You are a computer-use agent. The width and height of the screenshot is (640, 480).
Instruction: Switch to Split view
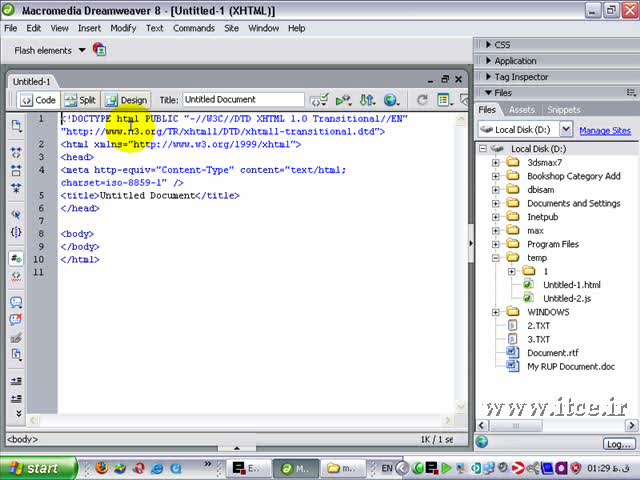coord(80,100)
